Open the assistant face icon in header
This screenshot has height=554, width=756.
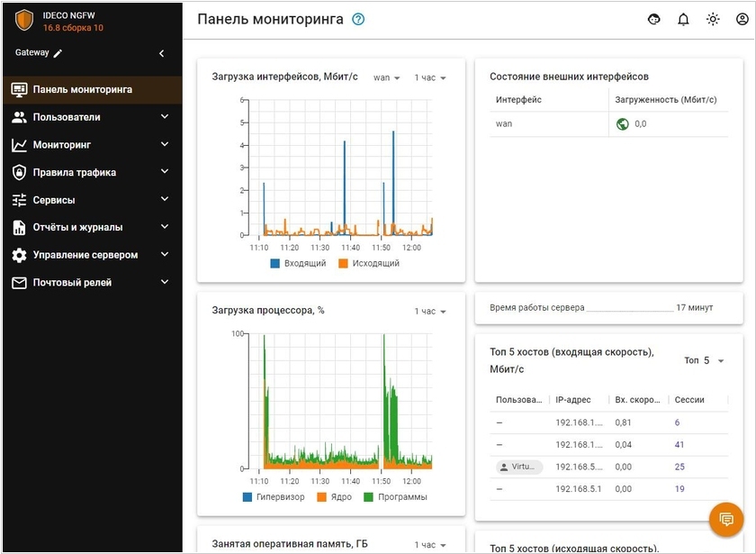(x=653, y=19)
